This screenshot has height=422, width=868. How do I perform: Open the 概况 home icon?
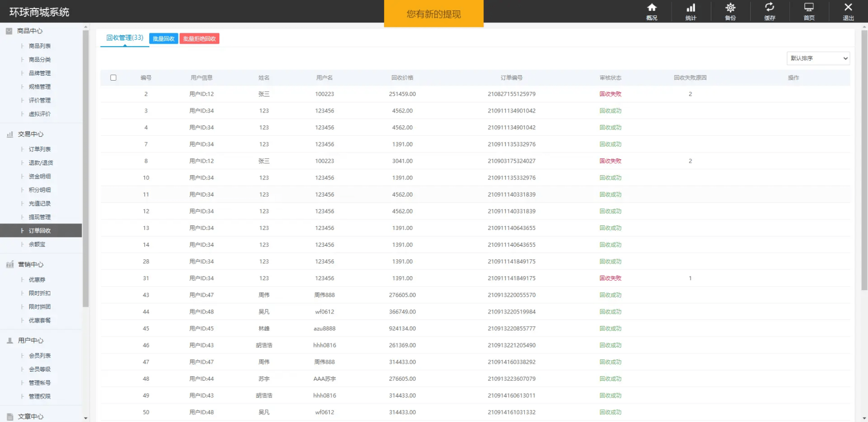click(652, 7)
